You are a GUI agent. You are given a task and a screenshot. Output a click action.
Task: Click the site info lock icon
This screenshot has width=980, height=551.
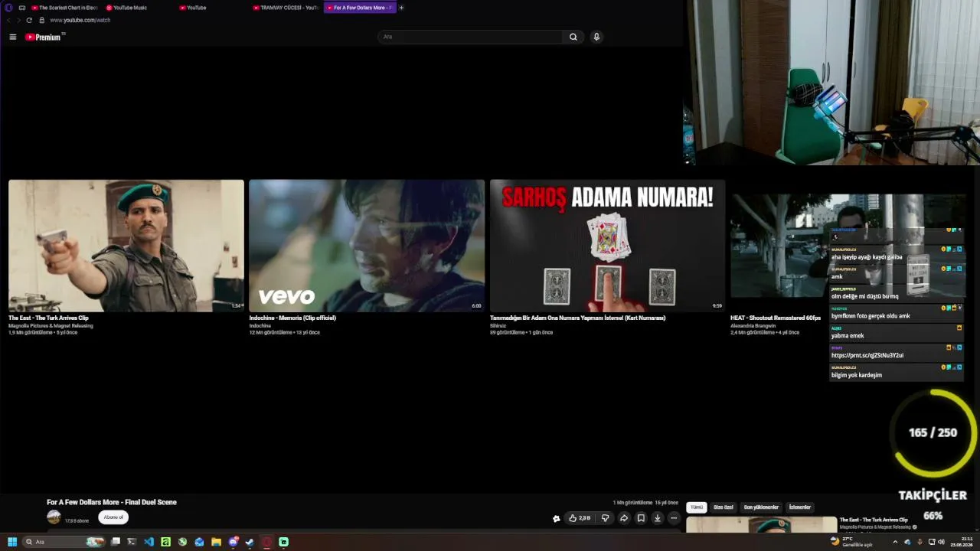point(42,20)
